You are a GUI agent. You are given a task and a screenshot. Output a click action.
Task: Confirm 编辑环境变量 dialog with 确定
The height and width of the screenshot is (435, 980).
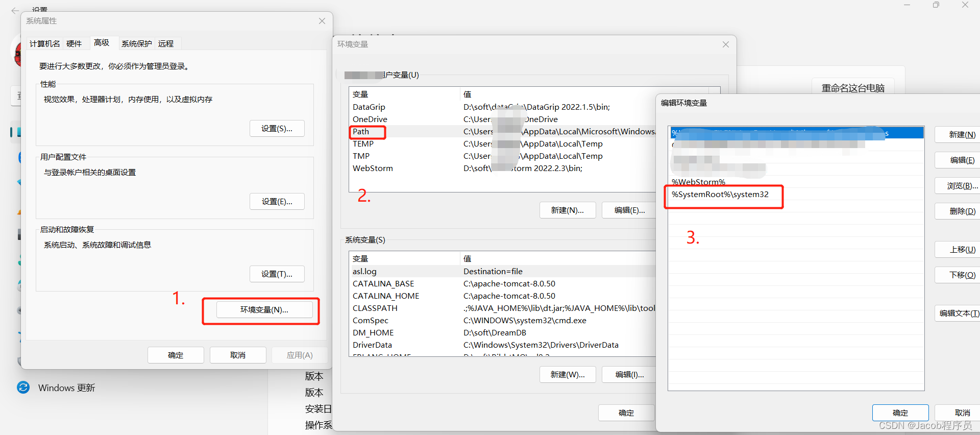click(900, 413)
